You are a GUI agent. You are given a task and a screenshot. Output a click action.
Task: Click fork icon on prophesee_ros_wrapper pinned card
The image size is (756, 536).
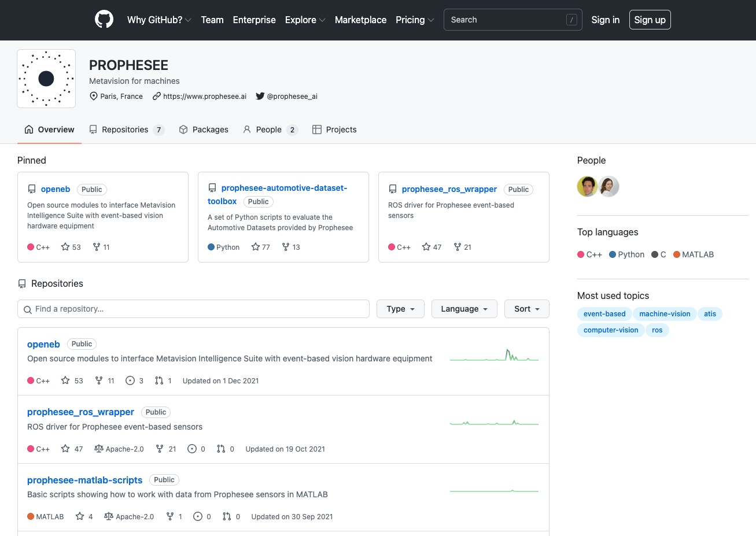click(x=458, y=247)
